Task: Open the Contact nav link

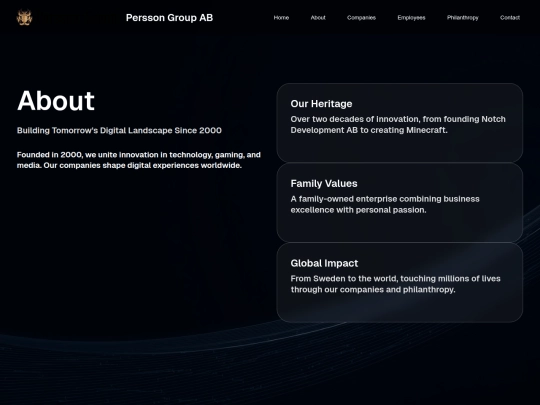Action: pyautogui.click(x=510, y=18)
